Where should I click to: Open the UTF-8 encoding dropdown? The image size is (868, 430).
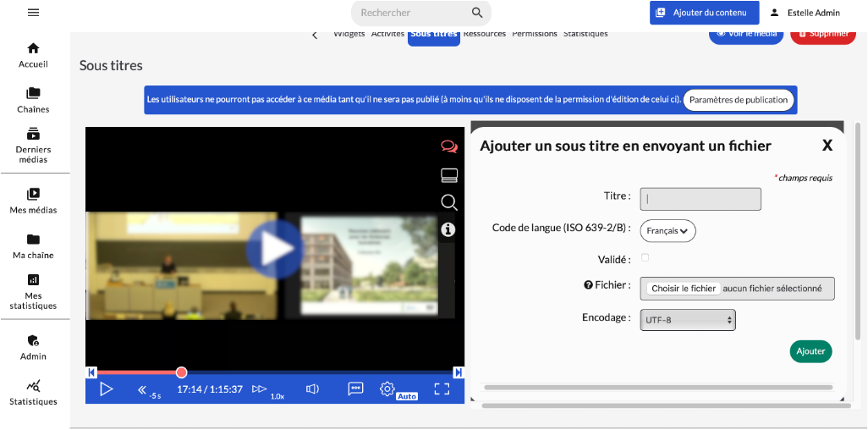(688, 320)
